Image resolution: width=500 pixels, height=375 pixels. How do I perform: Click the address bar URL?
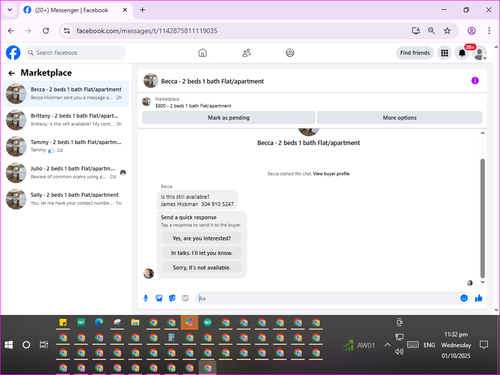coord(147,31)
